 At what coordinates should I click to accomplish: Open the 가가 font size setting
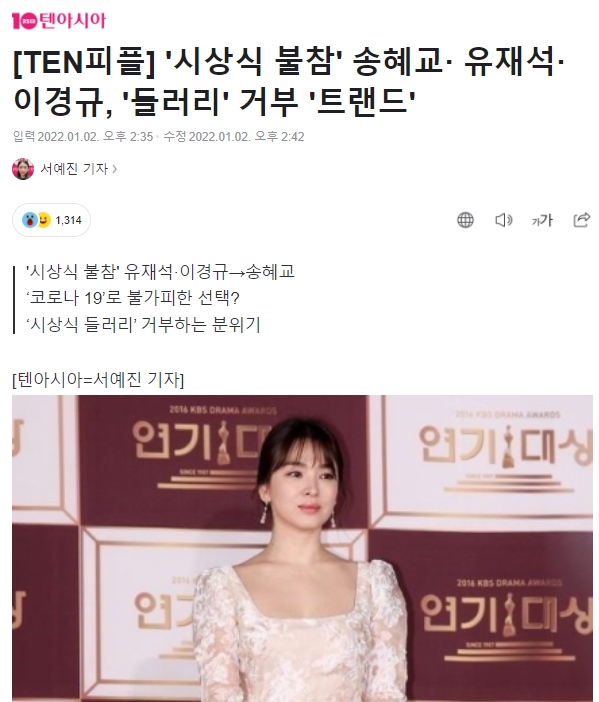tap(542, 220)
